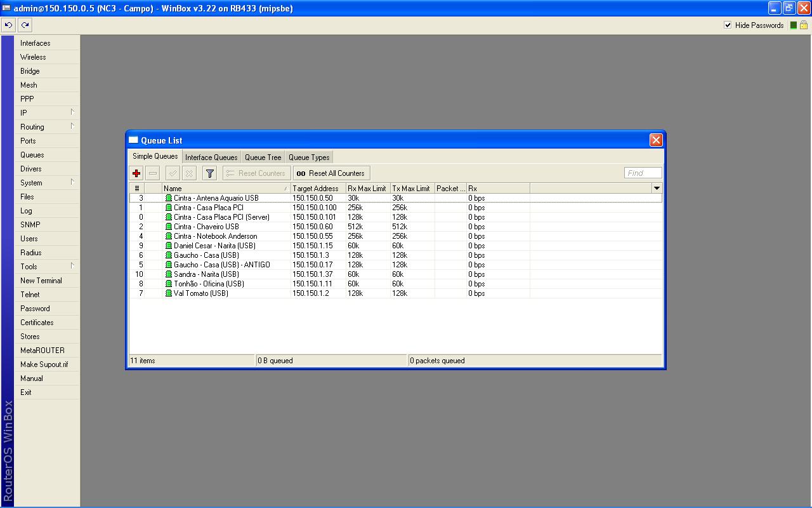Click queue icon of Tonhão - Oficina (USB)
The width and height of the screenshot is (812, 508).
pyautogui.click(x=169, y=284)
